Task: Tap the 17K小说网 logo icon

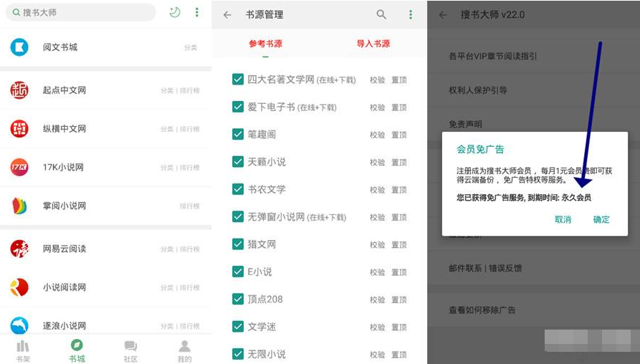Action: pyautogui.click(x=19, y=167)
